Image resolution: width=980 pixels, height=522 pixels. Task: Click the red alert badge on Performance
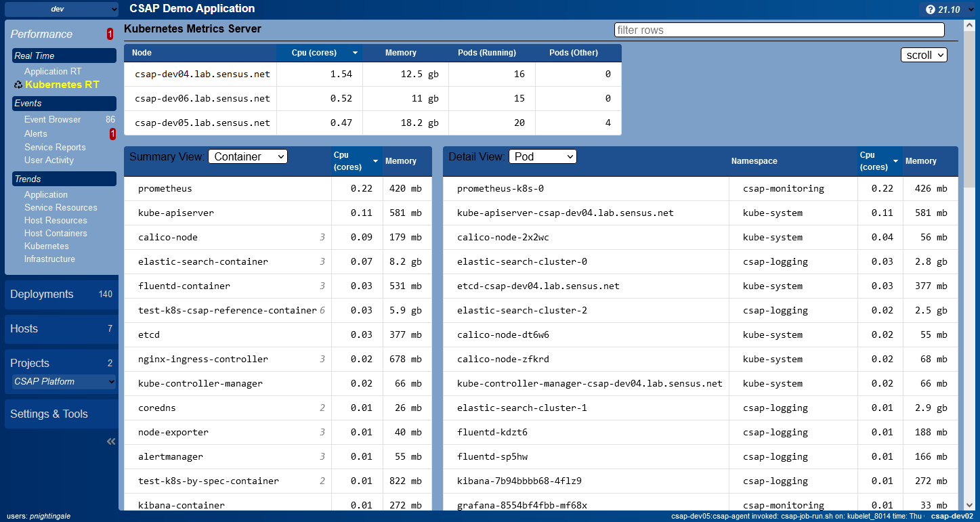point(110,34)
